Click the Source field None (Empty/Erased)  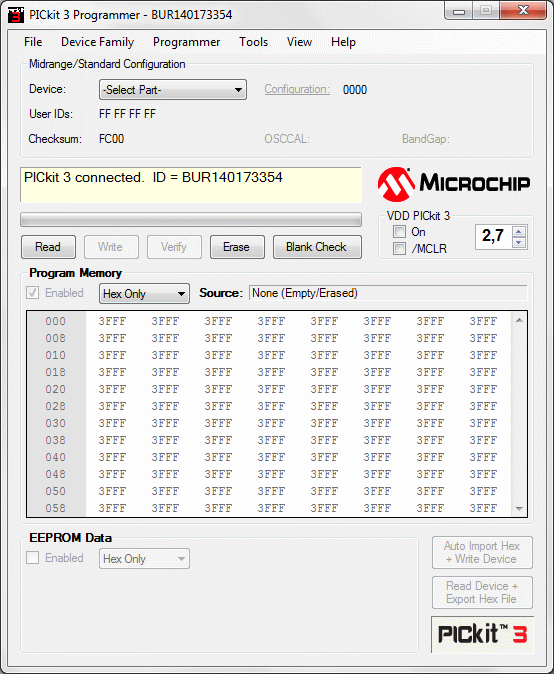(388, 293)
